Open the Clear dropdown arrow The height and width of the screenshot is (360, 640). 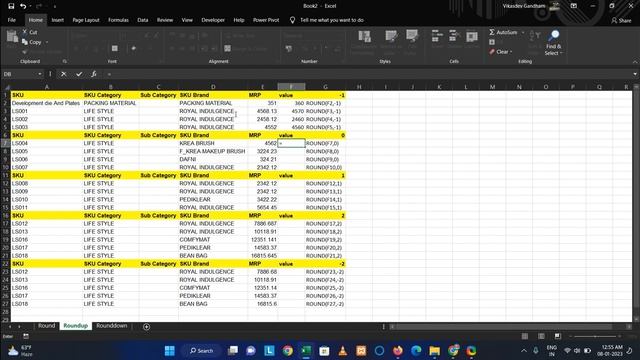pos(511,52)
